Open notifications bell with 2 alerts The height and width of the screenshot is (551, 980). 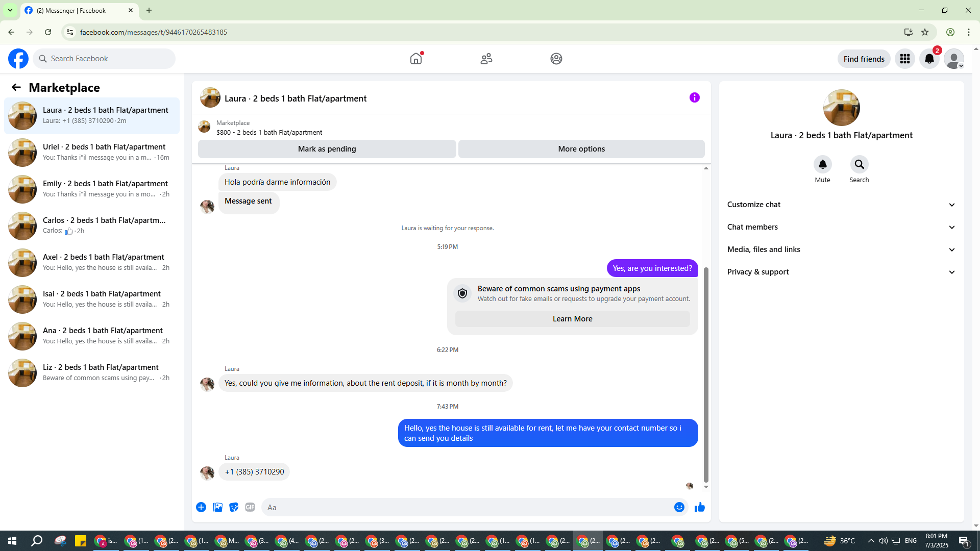929,59
